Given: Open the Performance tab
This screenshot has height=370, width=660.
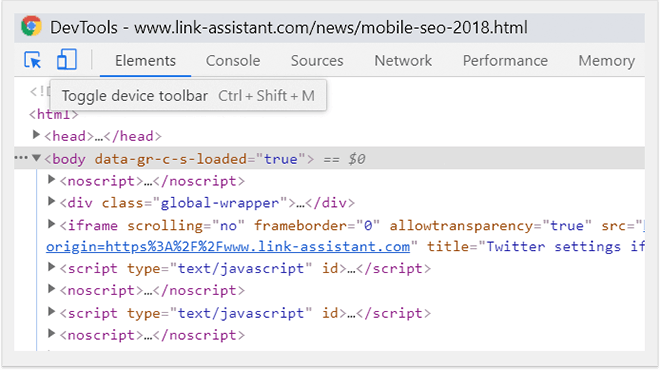Looking at the screenshot, I should tap(505, 61).
